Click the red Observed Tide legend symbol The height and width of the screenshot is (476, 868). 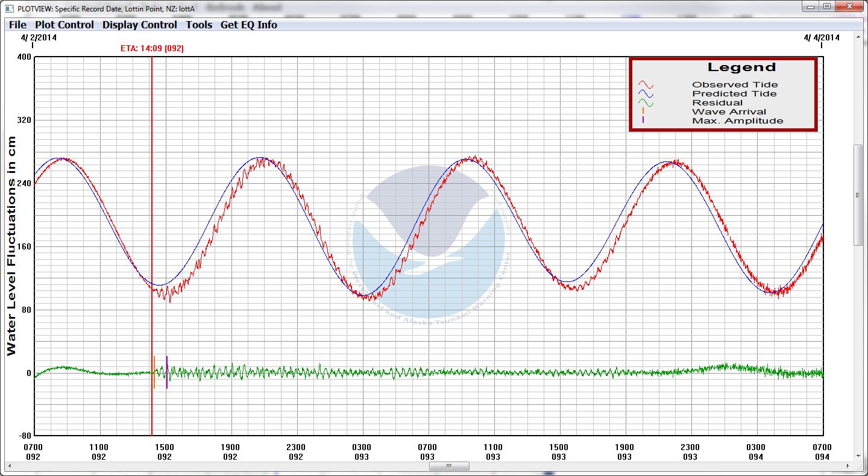point(646,85)
